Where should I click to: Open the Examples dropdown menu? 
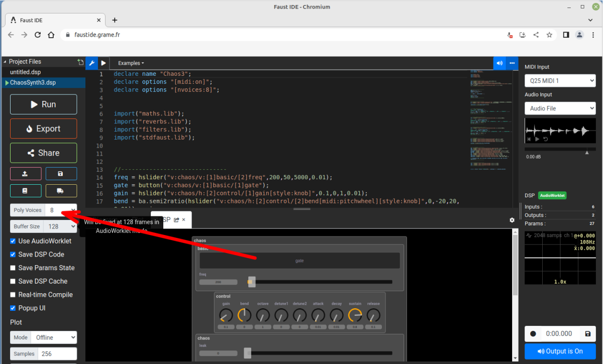point(131,63)
